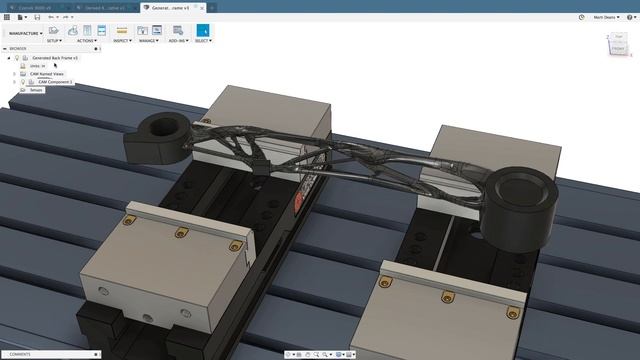640x360 pixels.
Task: Click the Help question mark icon
Action: [629, 17]
